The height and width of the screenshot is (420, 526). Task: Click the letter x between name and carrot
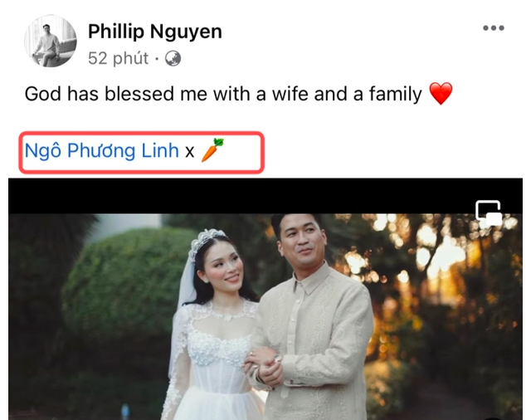(x=189, y=152)
